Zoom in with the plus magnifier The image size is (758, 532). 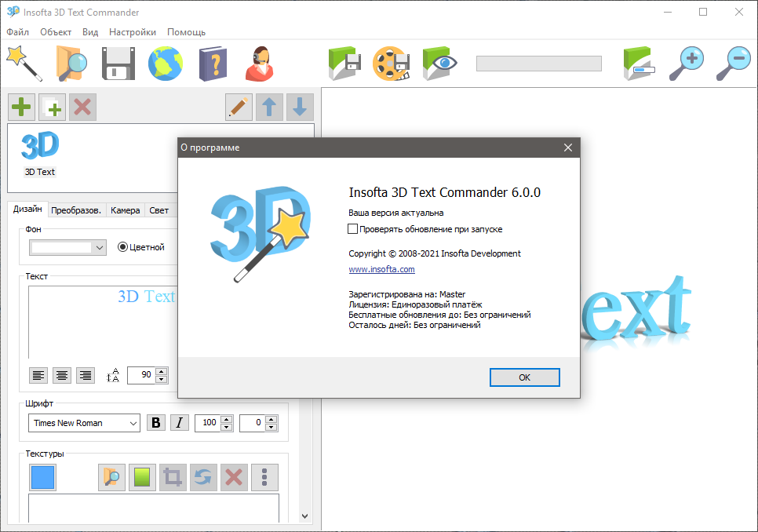pyautogui.click(x=686, y=64)
